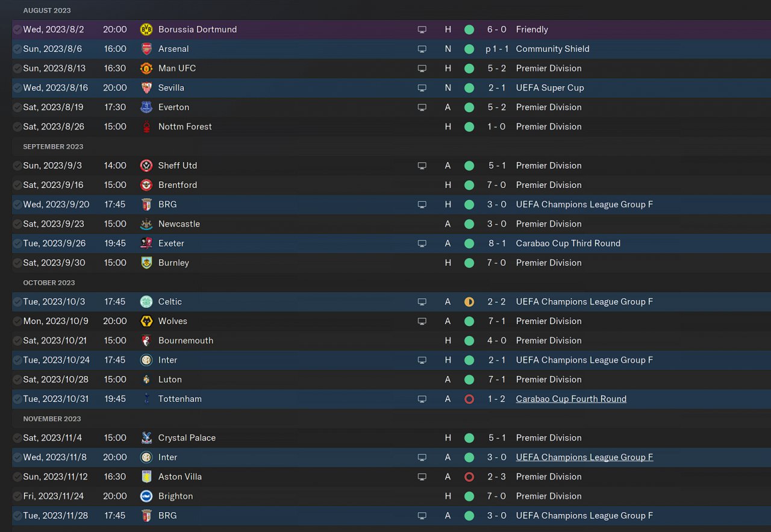Click the Celtic club badge

(x=146, y=302)
